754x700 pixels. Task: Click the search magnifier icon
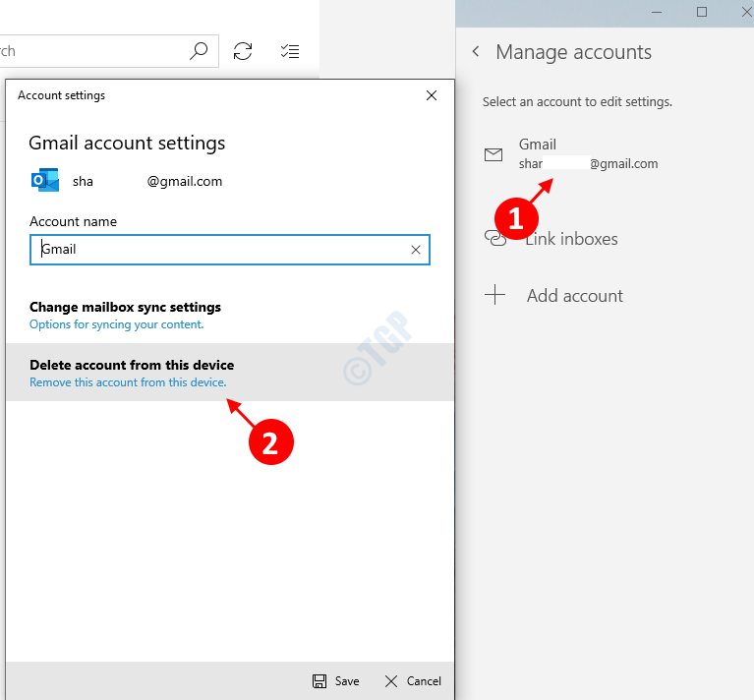pyautogui.click(x=199, y=51)
